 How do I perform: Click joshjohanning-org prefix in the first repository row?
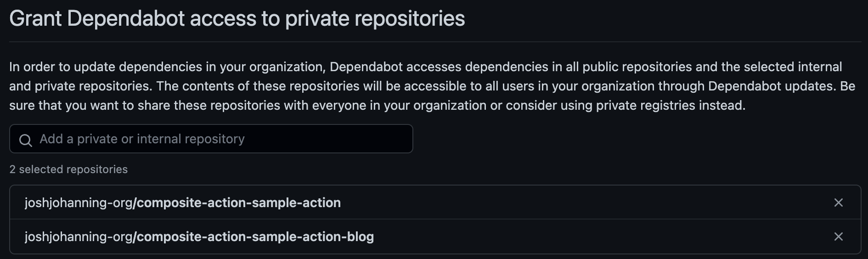click(78, 203)
